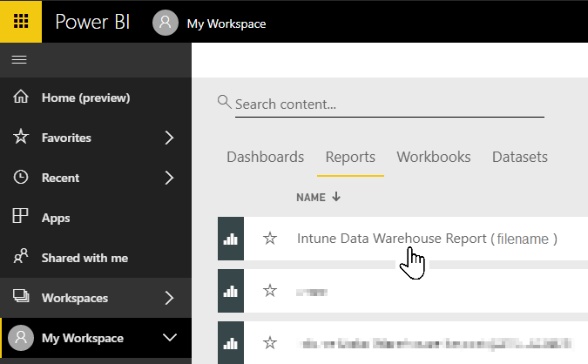Click the second report's chart icon

tap(231, 291)
